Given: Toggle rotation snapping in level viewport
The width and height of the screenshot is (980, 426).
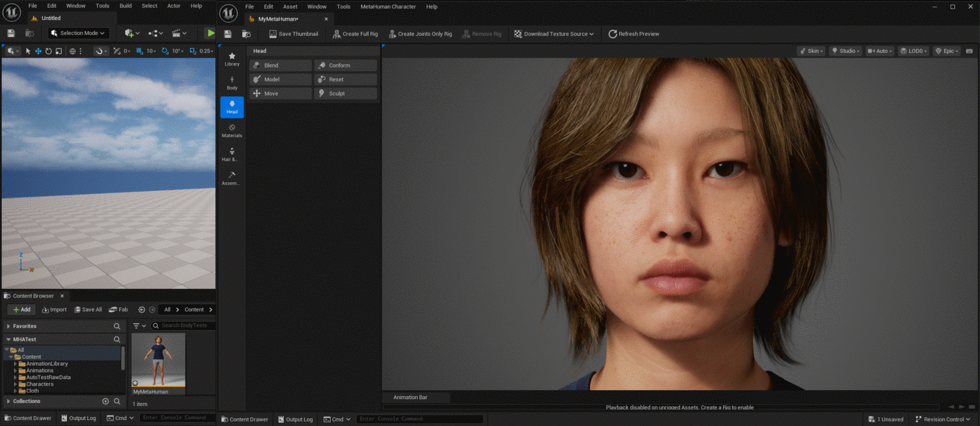Looking at the screenshot, I should (166, 51).
